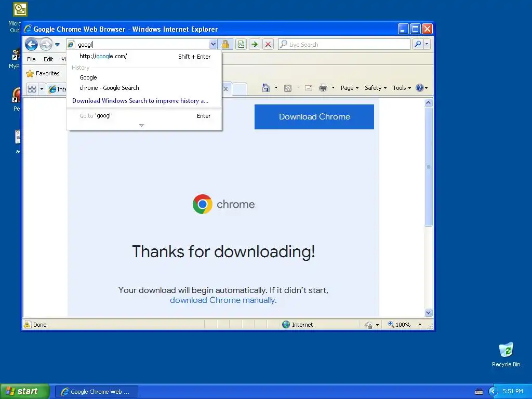Click the Read Mail envelope icon
This screenshot has height=399, width=532.
pyautogui.click(x=309, y=88)
